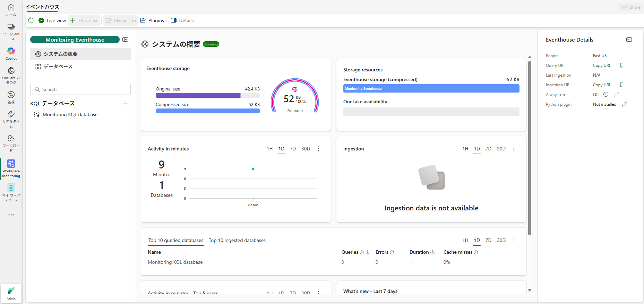This screenshot has width=644, height=304.
Task: Add a KQL database with plus icon
Action: (x=125, y=103)
